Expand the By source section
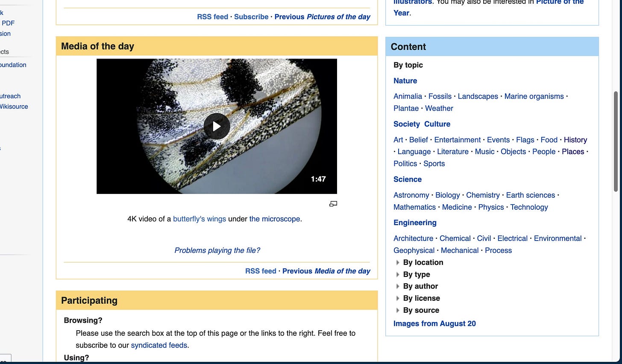 (x=417, y=310)
